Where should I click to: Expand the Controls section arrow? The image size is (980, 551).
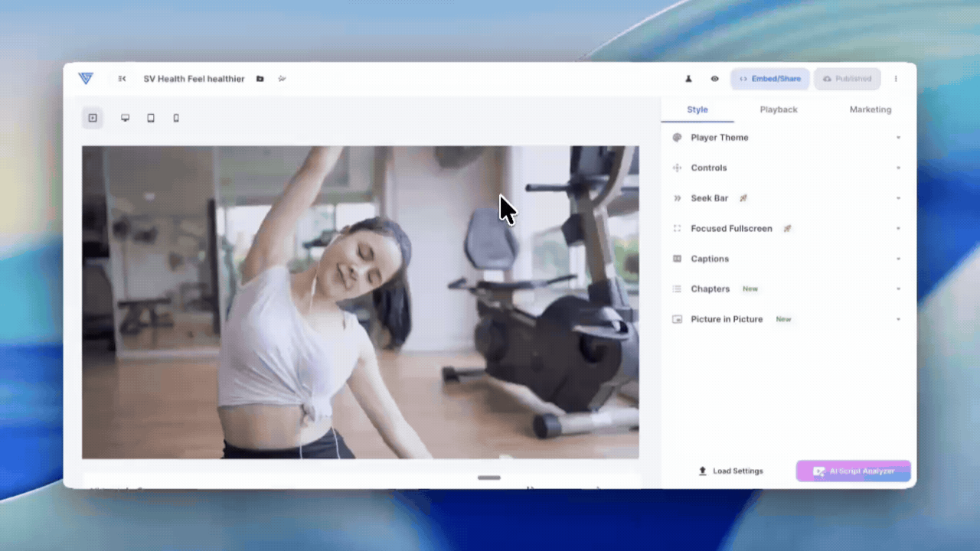click(x=898, y=168)
